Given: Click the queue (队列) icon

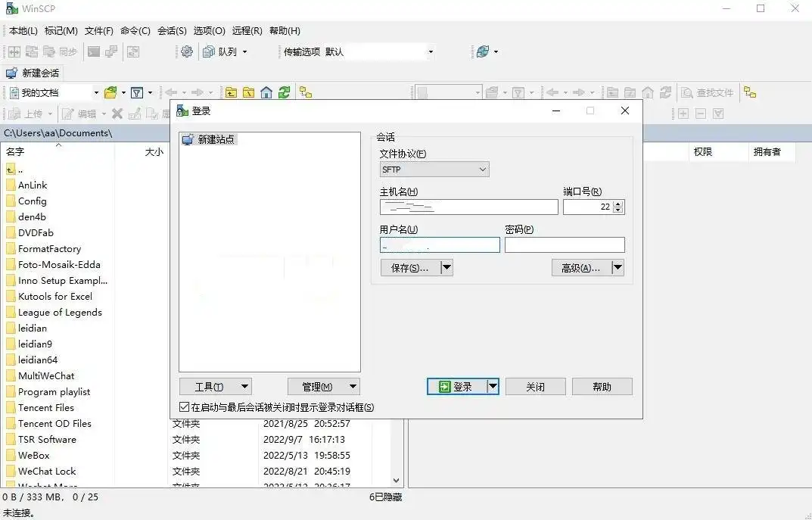Looking at the screenshot, I should coord(209,51).
